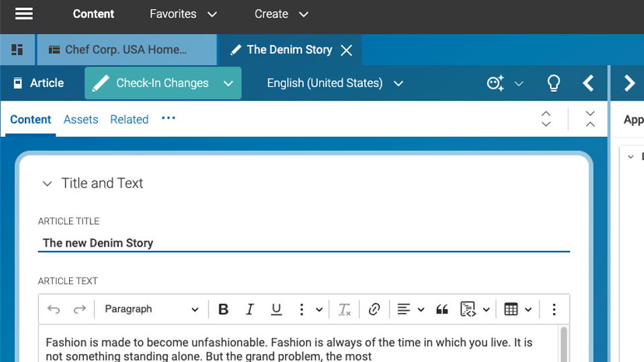Collapse all sections with inward chevrons
Image resolution: width=644 pixels, height=362 pixels.
tap(590, 119)
